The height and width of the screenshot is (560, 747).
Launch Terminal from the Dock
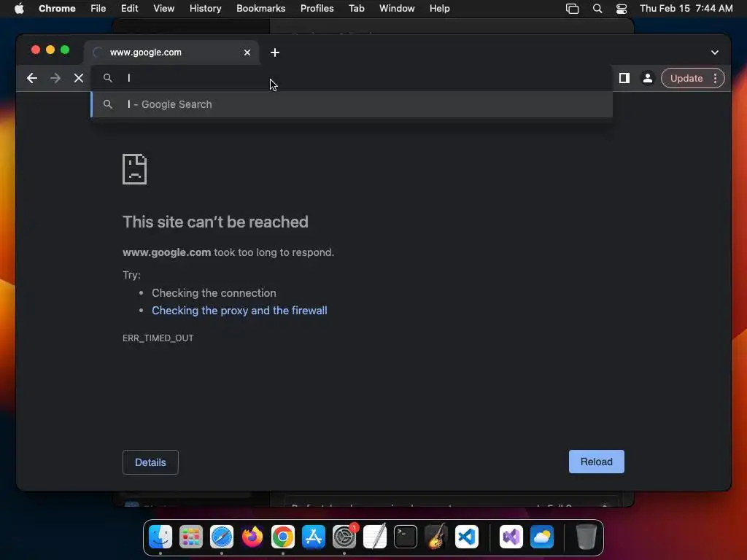(x=406, y=537)
